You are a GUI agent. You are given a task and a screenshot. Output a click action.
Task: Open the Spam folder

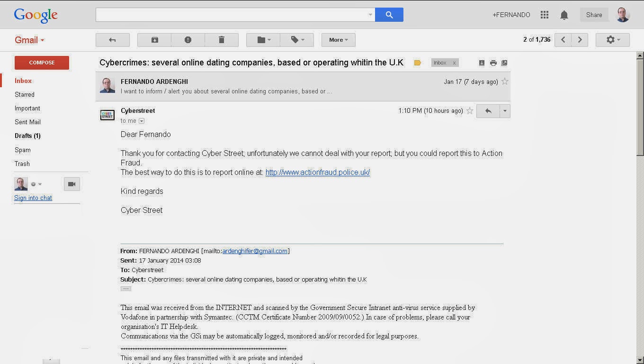(23, 150)
